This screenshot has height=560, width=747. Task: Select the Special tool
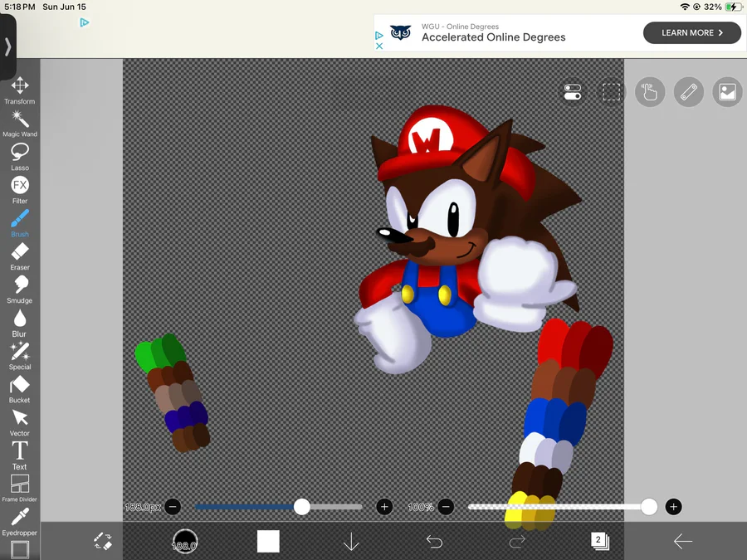pos(20,356)
